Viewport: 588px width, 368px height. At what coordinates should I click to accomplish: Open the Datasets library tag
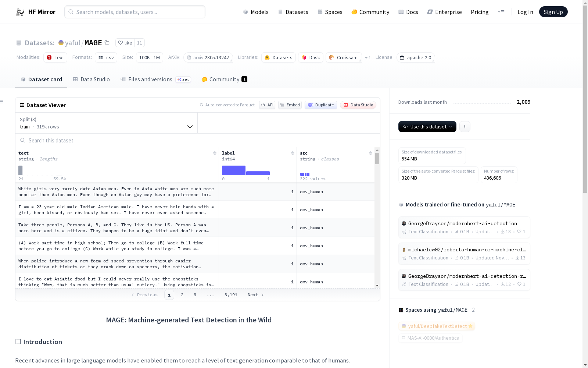(x=279, y=57)
